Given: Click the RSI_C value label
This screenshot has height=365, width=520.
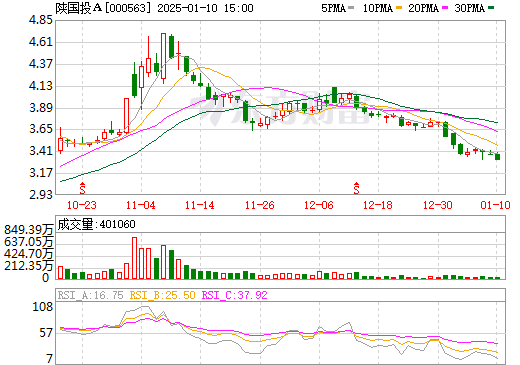Looking at the screenshot, I should coord(235,295).
